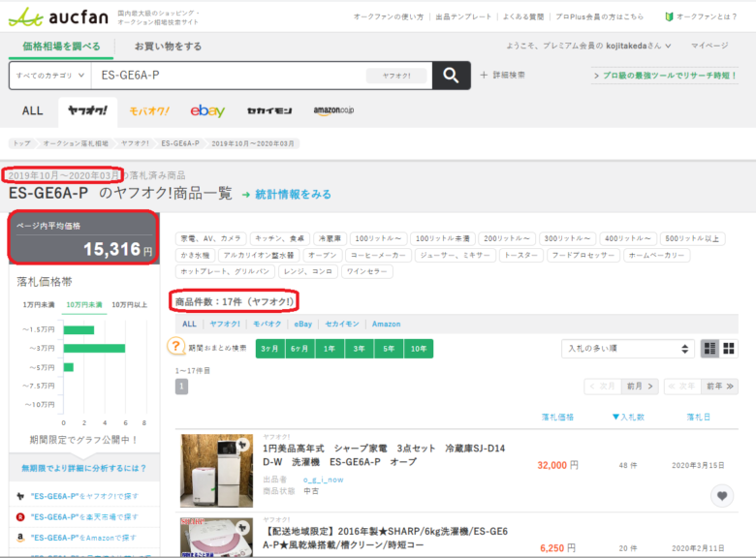The image size is (756, 558).
Task: Click the ヤフオク! tag in search box
Action: [x=396, y=76]
